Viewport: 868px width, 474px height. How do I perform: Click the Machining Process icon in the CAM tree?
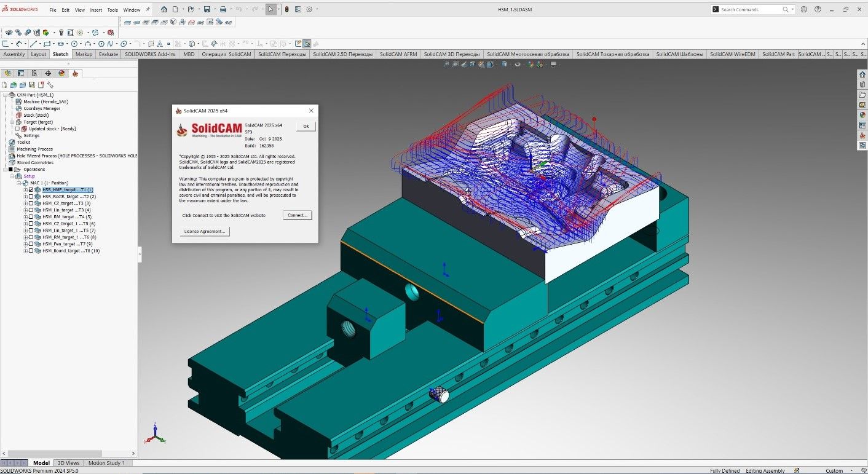[x=12, y=149]
